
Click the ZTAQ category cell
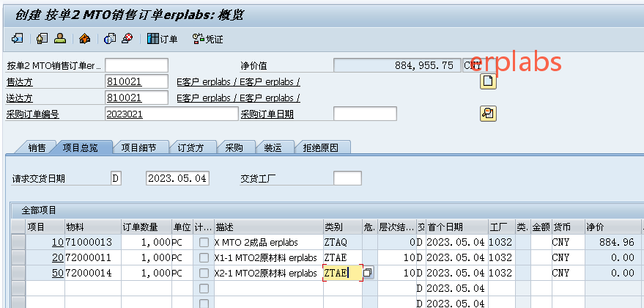click(343, 242)
